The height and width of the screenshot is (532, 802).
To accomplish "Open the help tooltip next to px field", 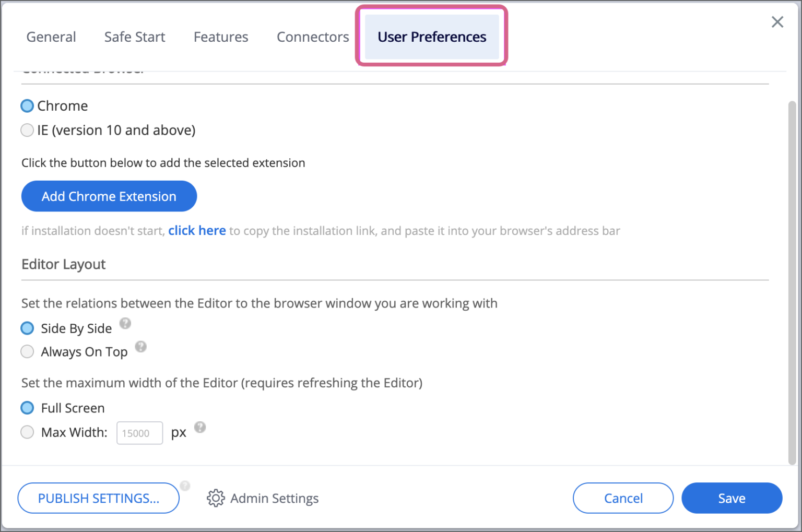I will click(200, 427).
